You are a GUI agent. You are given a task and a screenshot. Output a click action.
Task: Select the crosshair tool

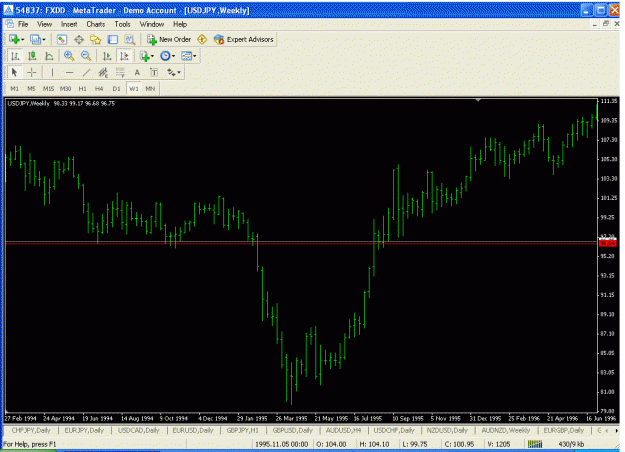click(x=31, y=73)
